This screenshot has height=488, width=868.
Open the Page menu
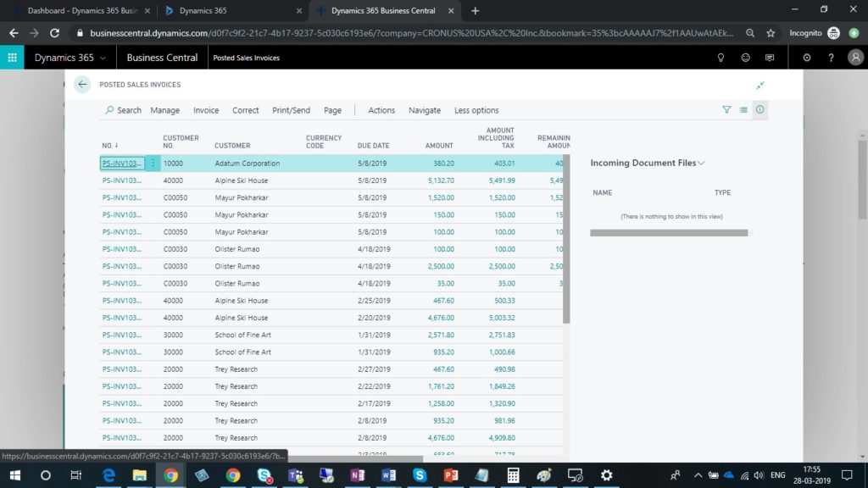332,110
